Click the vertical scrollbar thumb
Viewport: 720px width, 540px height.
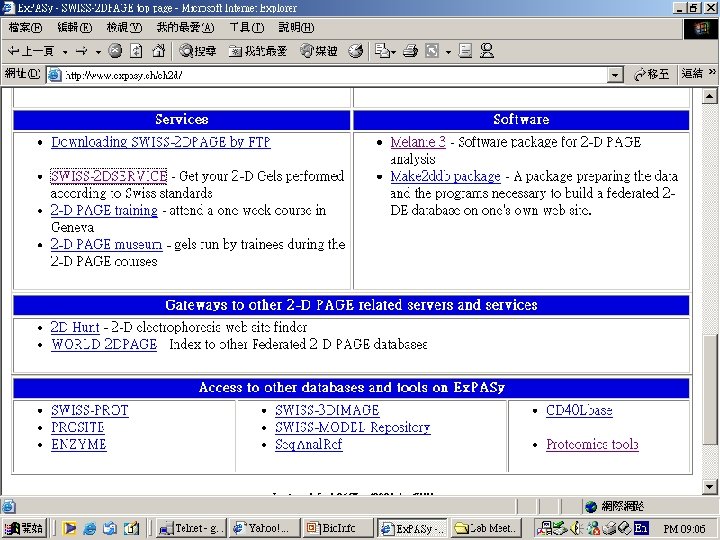[710, 389]
